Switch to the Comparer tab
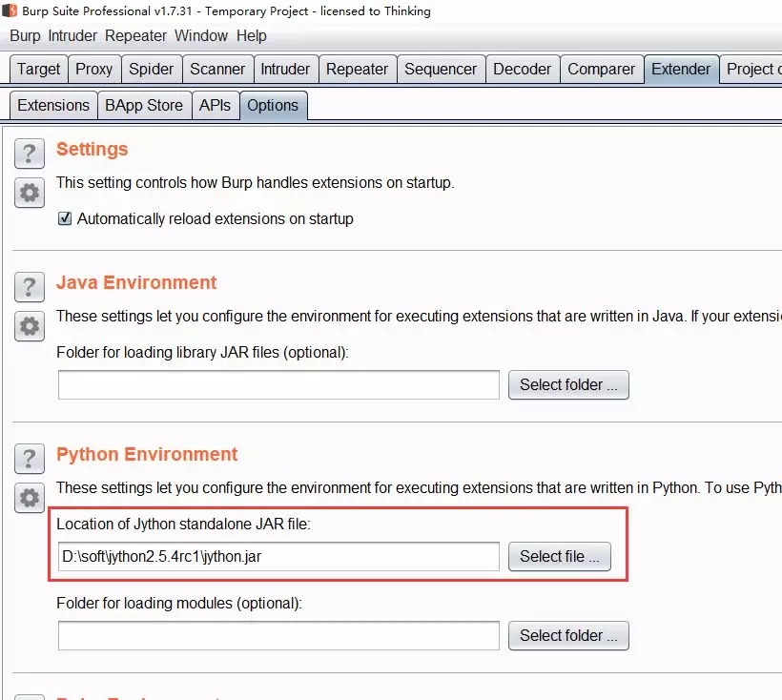The height and width of the screenshot is (700, 782). pos(602,69)
